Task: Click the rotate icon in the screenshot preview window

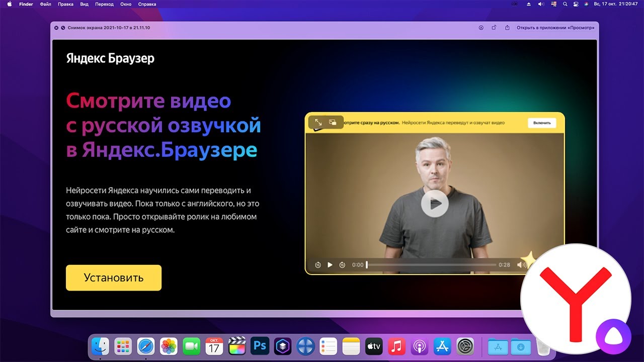Action: click(494, 27)
